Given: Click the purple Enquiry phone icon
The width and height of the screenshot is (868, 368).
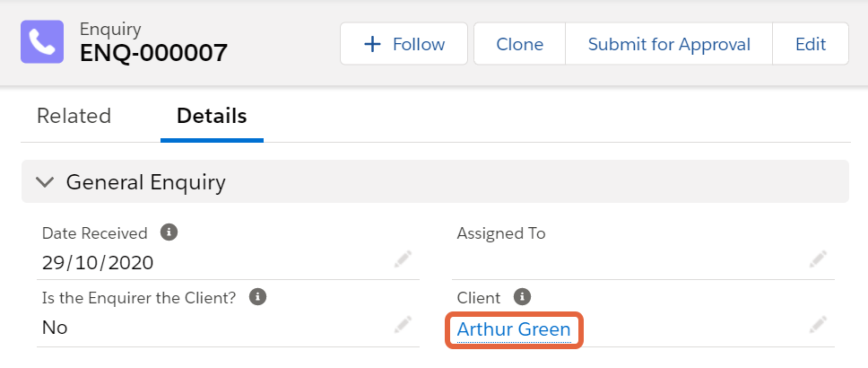Looking at the screenshot, I should tap(42, 42).
